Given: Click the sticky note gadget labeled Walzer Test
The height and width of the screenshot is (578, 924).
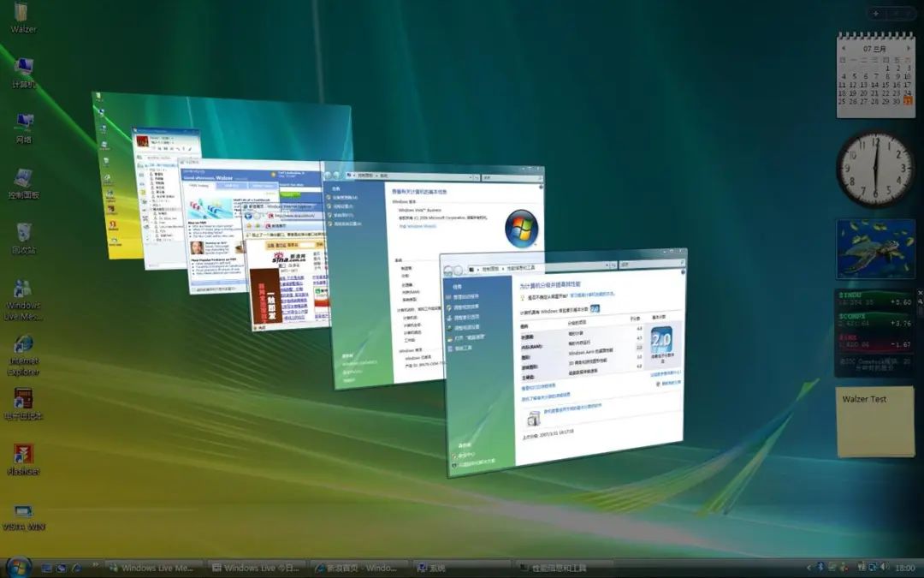Looking at the screenshot, I should 874,420.
